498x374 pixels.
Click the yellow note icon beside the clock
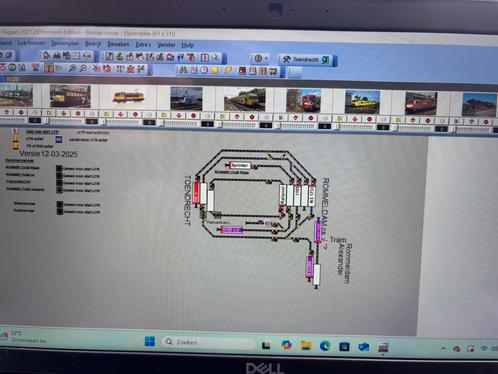pos(214,70)
